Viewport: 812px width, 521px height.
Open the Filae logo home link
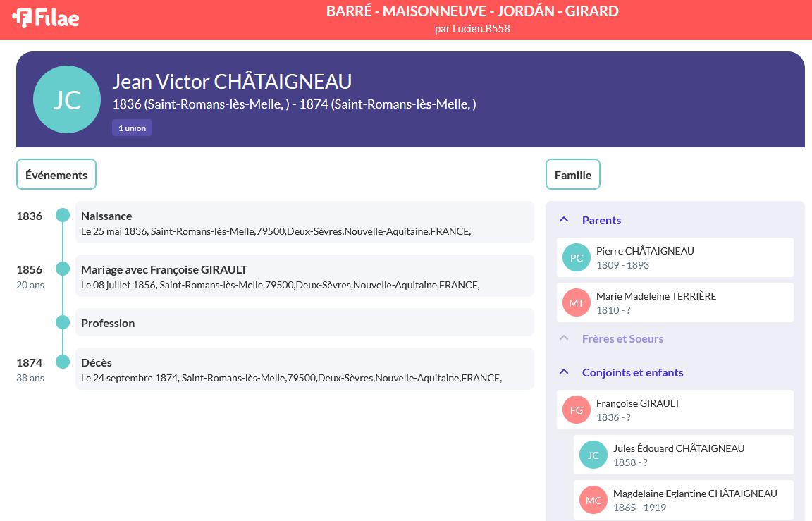point(46,18)
